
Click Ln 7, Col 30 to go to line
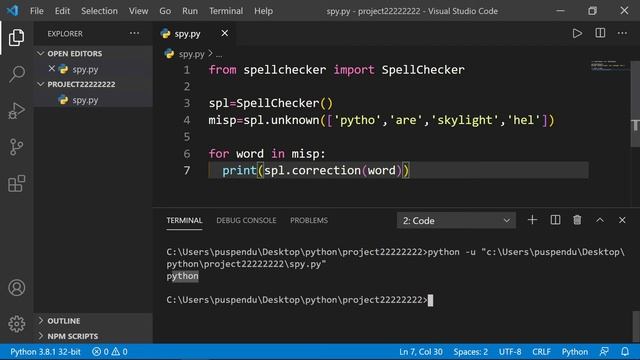420,351
